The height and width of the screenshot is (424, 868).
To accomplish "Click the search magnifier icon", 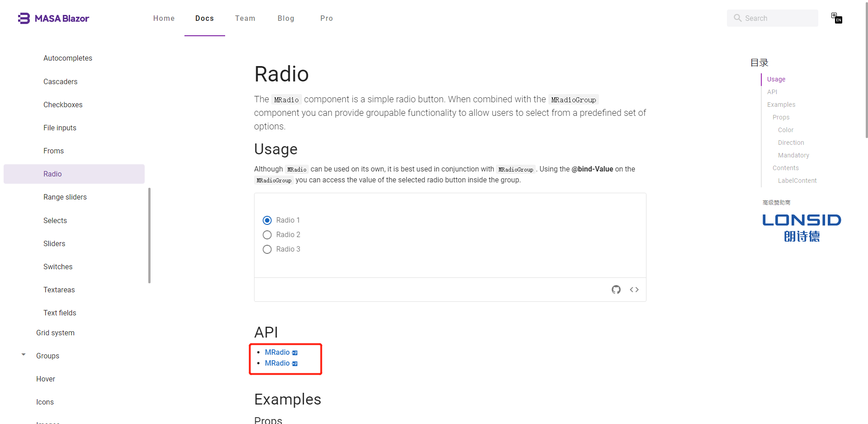I will coord(738,18).
